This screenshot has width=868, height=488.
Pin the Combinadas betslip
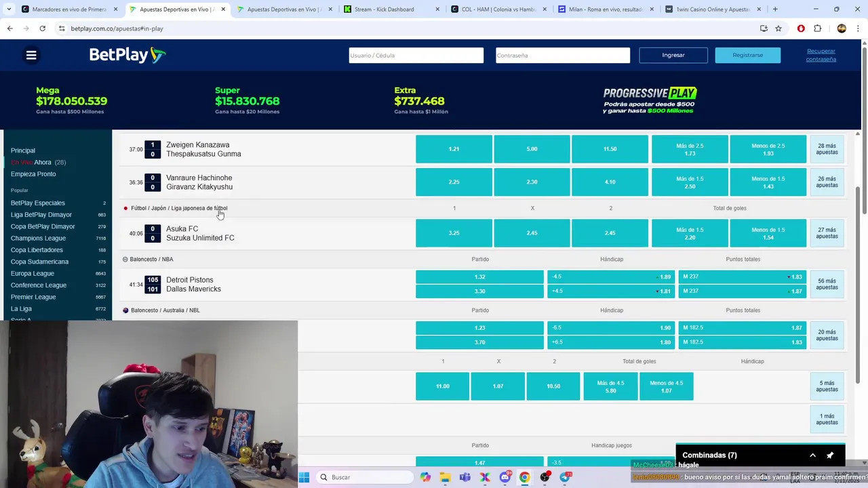click(x=830, y=455)
